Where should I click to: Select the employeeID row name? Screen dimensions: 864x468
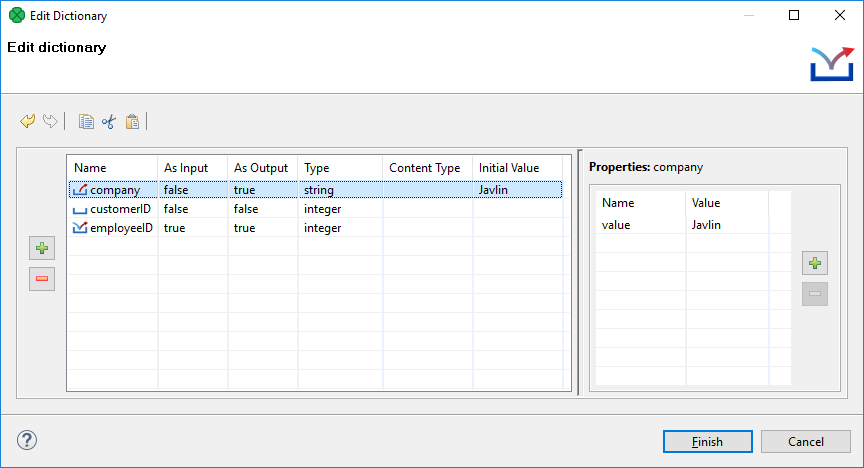[x=121, y=228]
